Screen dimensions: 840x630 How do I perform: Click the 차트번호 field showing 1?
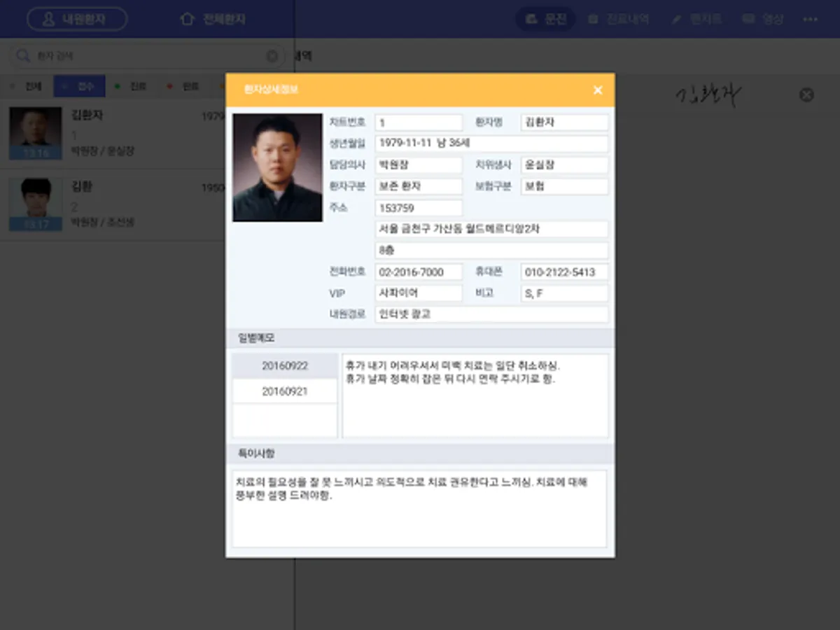[419, 122]
